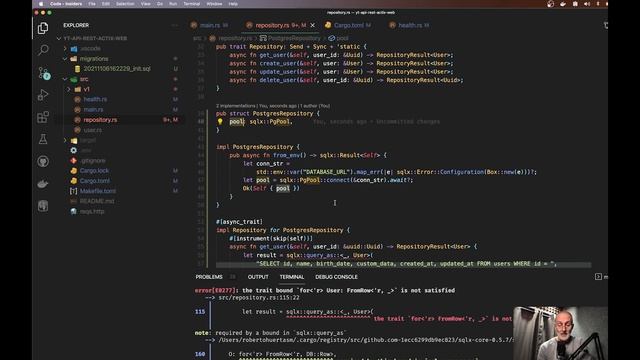This screenshot has height=360, width=640.
Task: Select repository.rs in the Explorer tree
Action: point(100,120)
